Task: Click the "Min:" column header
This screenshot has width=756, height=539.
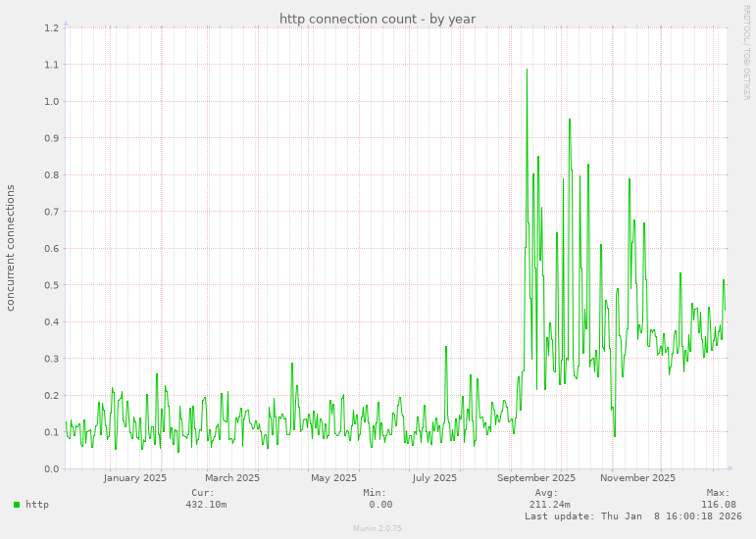Action: [375, 493]
